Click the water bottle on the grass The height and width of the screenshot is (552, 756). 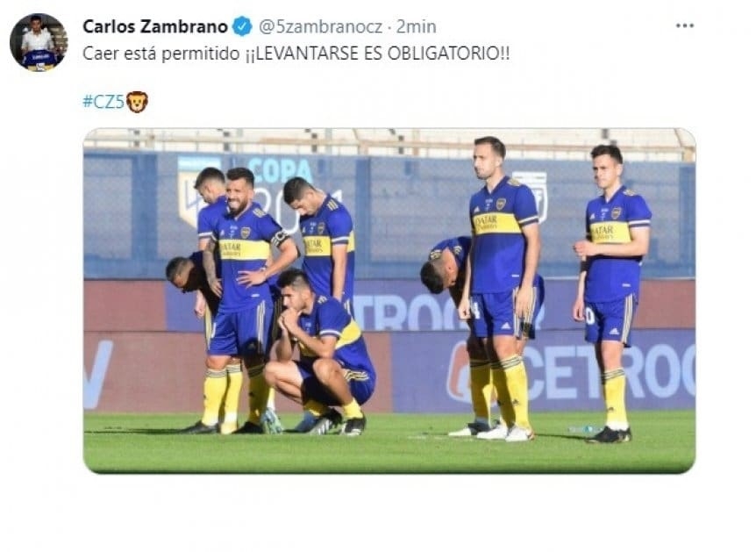(585, 429)
